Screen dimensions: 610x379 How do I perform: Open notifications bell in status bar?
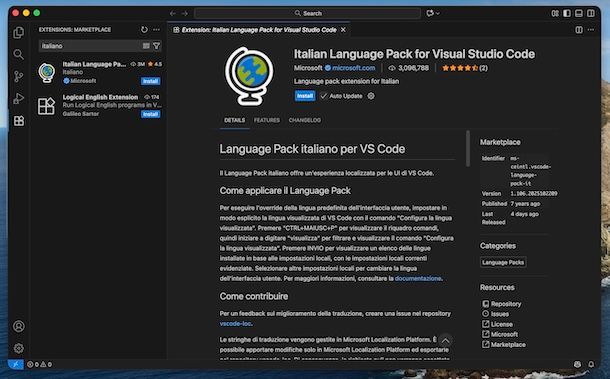[x=591, y=364]
